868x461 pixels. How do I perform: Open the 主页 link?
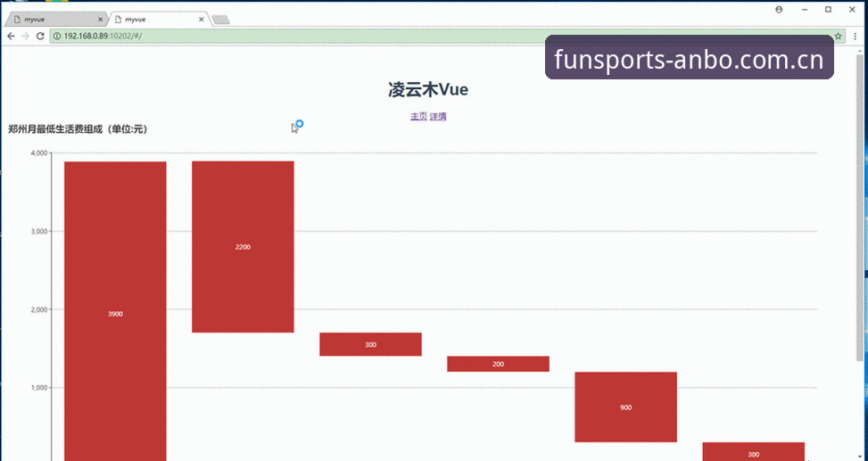pyautogui.click(x=418, y=116)
